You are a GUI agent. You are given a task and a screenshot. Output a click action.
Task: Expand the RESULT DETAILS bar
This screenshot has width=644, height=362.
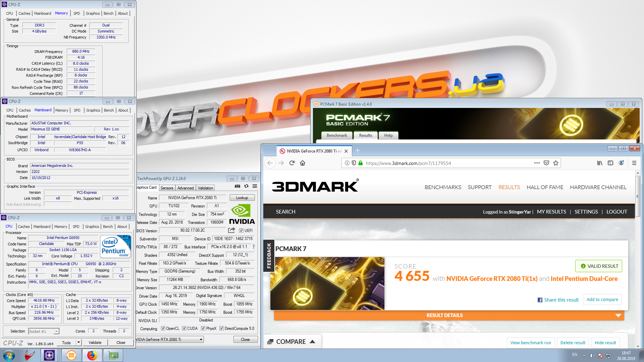click(449, 315)
